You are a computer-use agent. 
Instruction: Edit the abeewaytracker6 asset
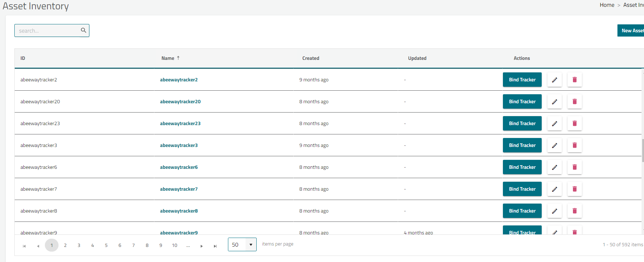[x=554, y=167]
